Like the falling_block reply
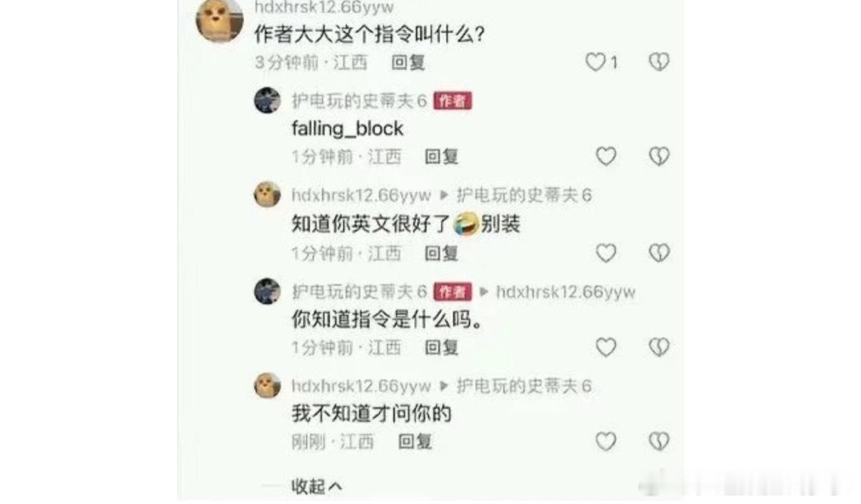This screenshot has width=861, height=504. coord(605,156)
